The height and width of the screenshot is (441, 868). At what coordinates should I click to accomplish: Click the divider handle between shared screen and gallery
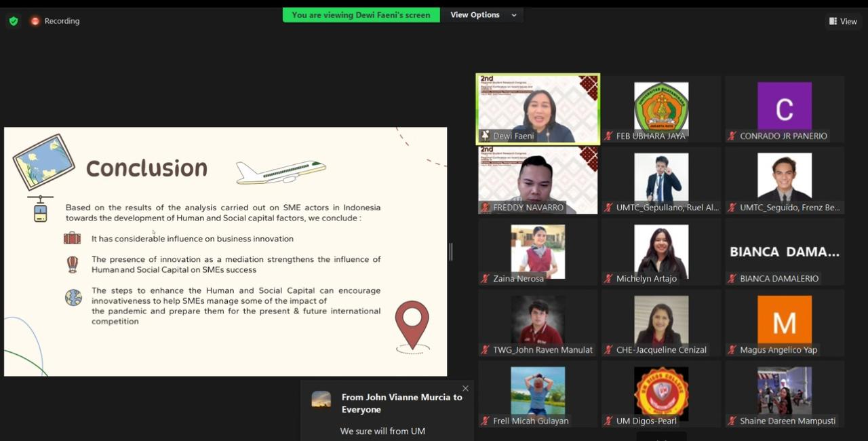[450, 252]
